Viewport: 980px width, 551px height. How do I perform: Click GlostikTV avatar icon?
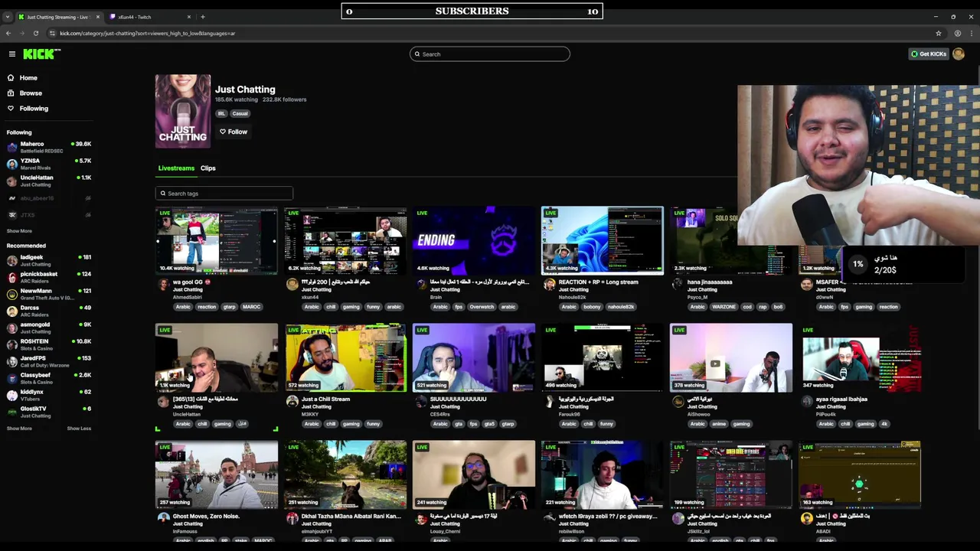point(11,412)
